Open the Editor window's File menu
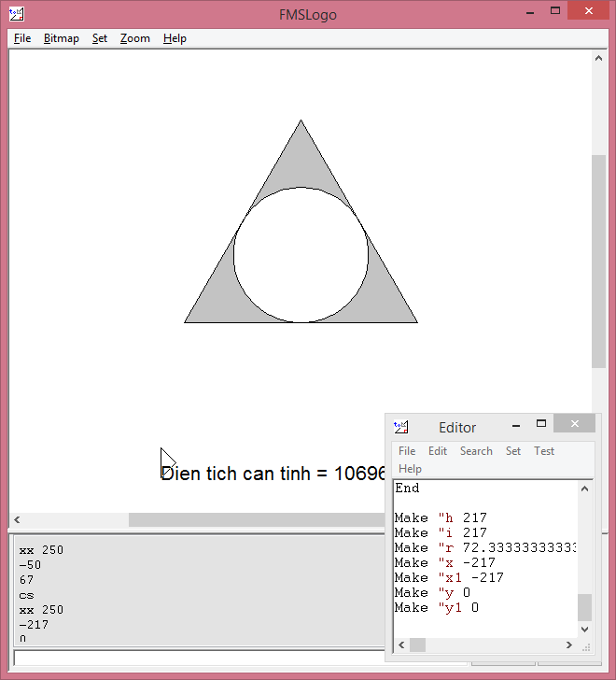The width and height of the screenshot is (616, 680). (407, 451)
